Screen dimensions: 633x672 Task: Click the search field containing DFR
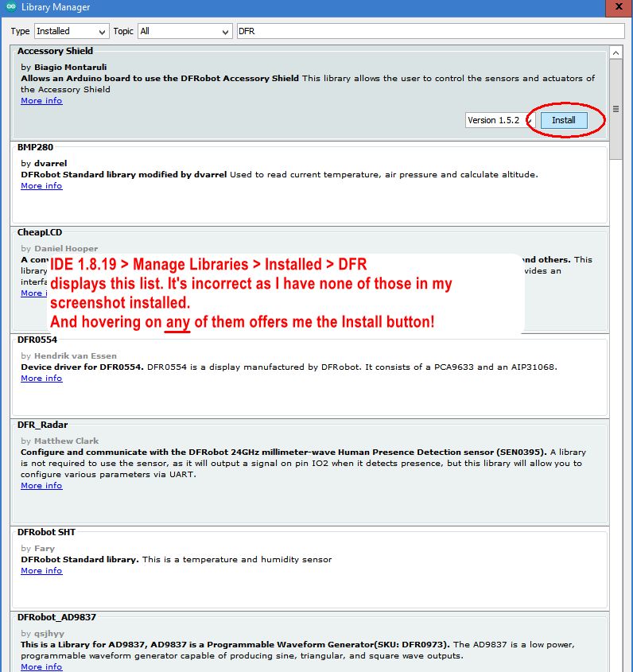tap(431, 31)
